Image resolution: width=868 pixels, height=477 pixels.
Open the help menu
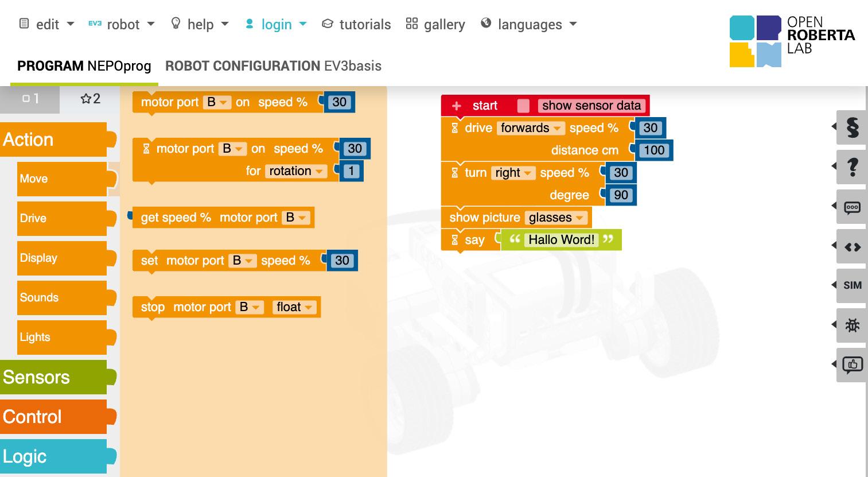click(200, 24)
